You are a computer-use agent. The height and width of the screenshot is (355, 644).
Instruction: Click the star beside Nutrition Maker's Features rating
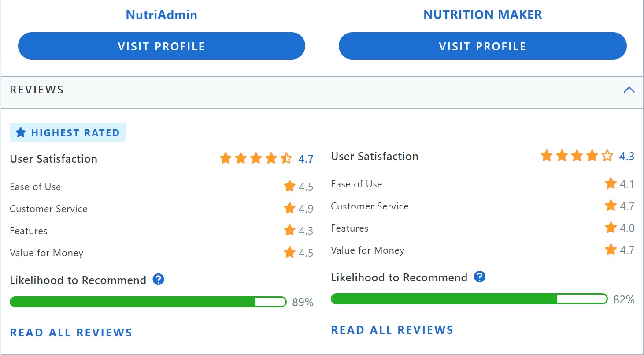tap(611, 228)
